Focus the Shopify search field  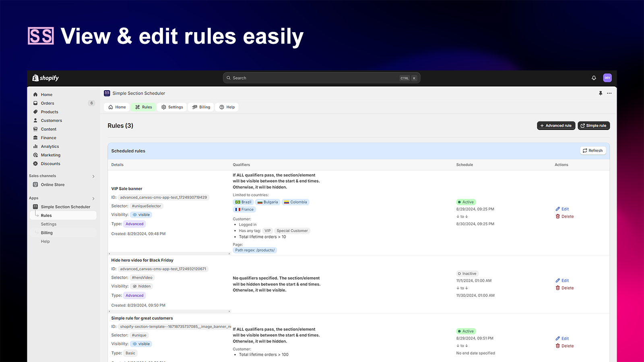pyautogui.click(x=322, y=78)
